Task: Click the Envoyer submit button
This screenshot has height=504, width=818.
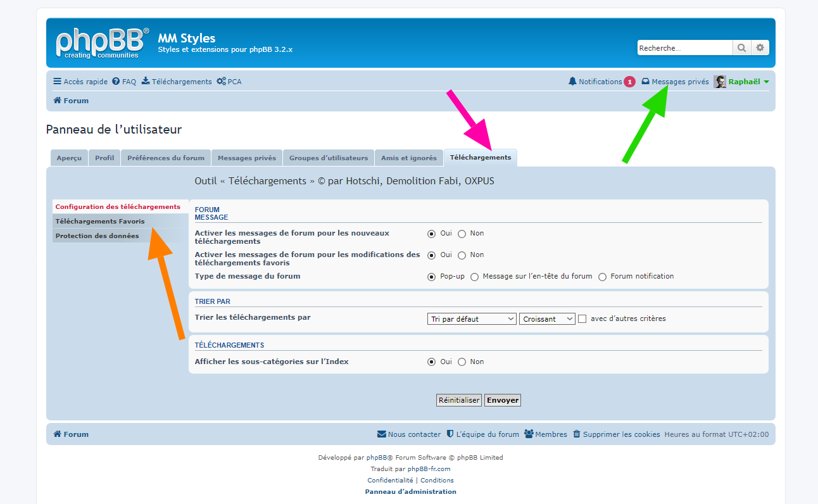Action: pos(503,400)
